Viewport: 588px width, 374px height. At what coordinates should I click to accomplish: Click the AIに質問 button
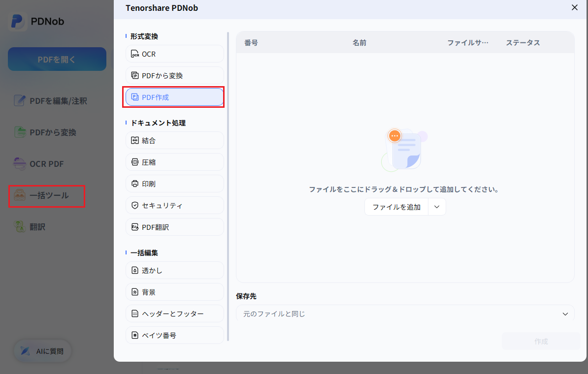coord(42,351)
